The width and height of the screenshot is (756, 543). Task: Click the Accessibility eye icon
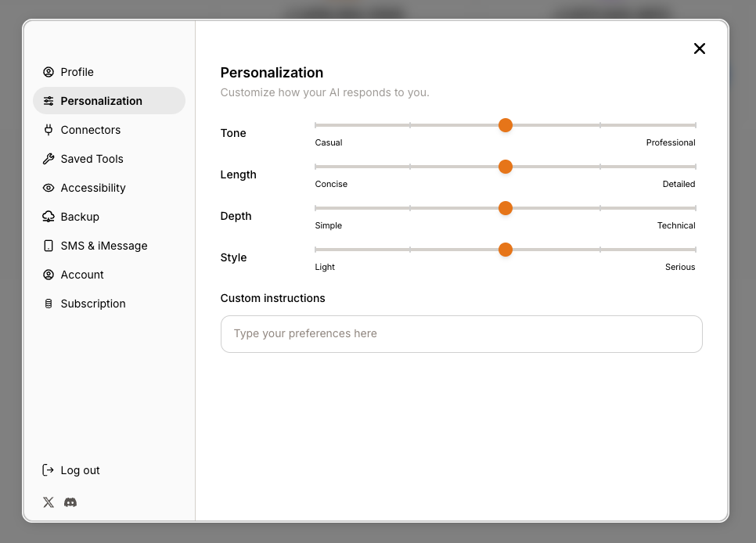(49, 188)
